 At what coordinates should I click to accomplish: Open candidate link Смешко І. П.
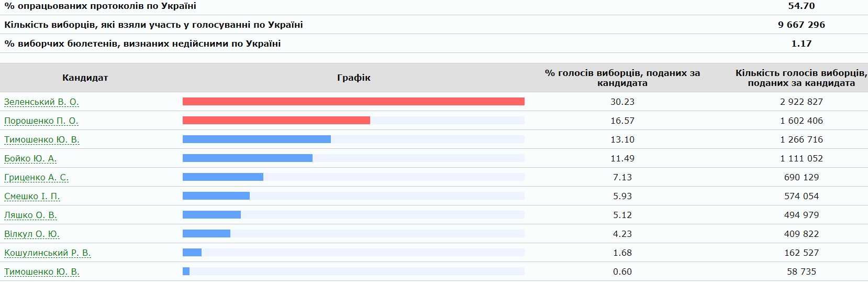[x=32, y=196]
